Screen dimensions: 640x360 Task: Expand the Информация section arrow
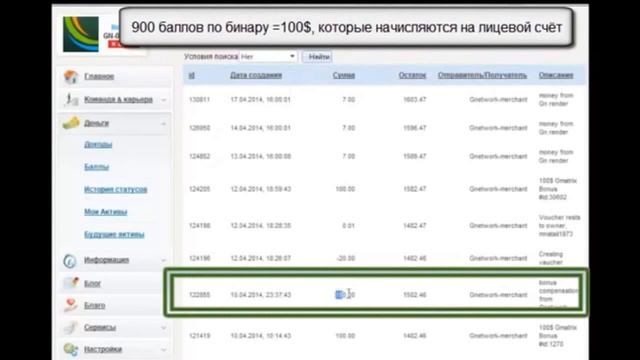coord(164,260)
